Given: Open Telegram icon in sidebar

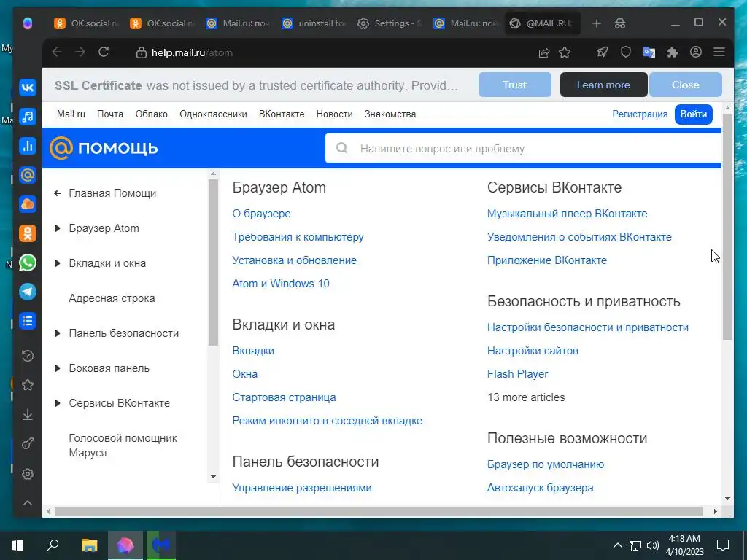Looking at the screenshot, I should click(28, 292).
